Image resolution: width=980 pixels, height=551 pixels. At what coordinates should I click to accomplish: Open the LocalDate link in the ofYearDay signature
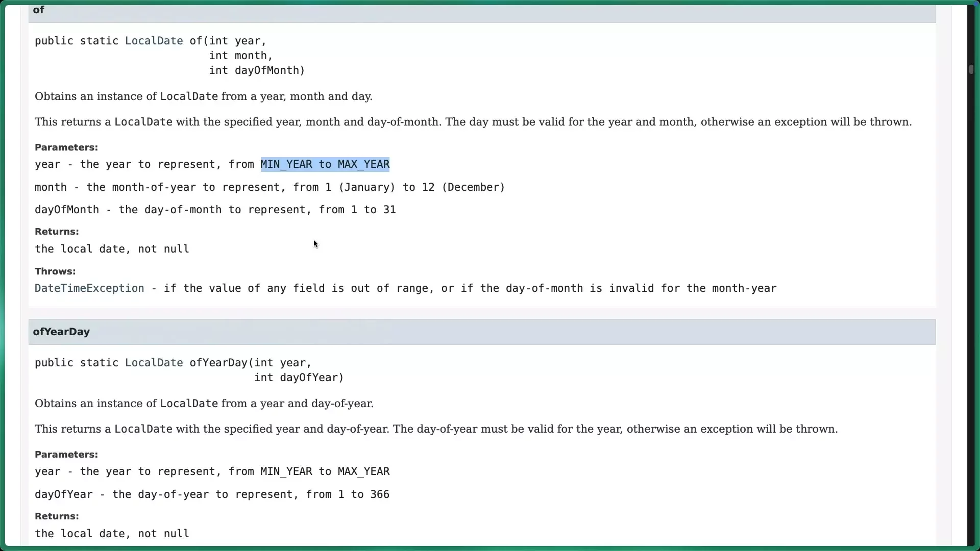[x=153, y=363]
